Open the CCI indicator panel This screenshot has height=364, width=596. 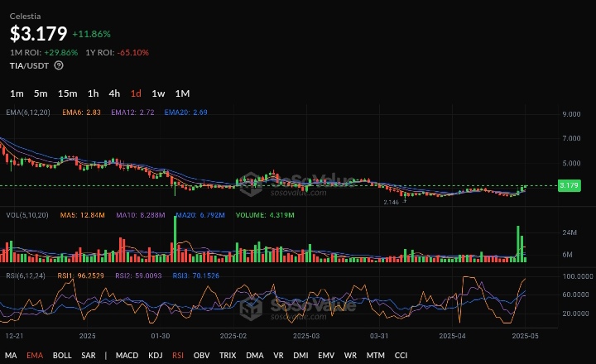tap(401, 356)
